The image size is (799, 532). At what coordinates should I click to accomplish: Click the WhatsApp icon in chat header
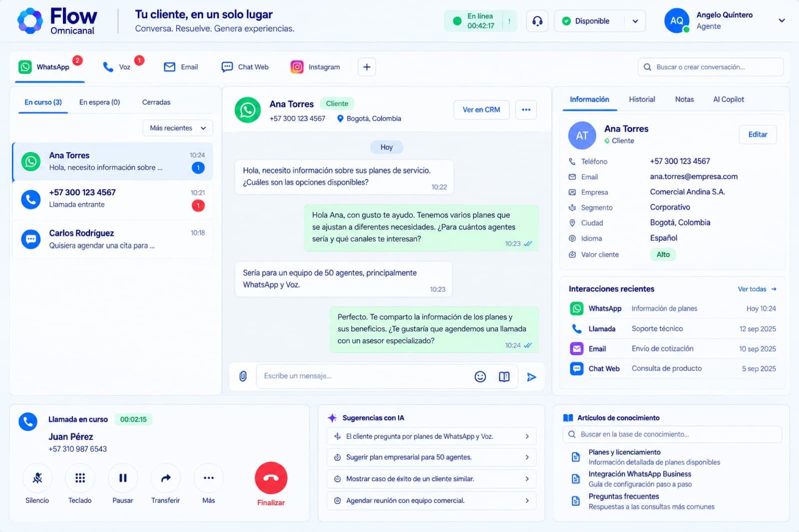tap(248, 110)
